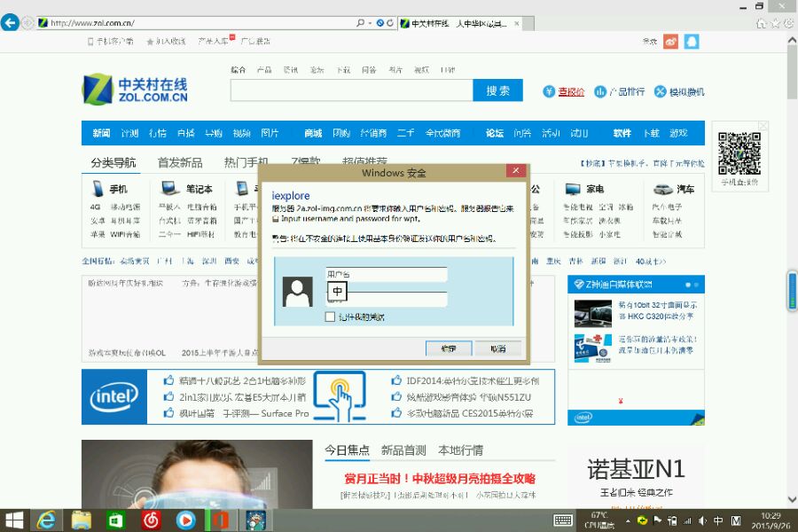Click the 查报价 red link
Viewport: 798px width, 532px height.
(571, 92)
